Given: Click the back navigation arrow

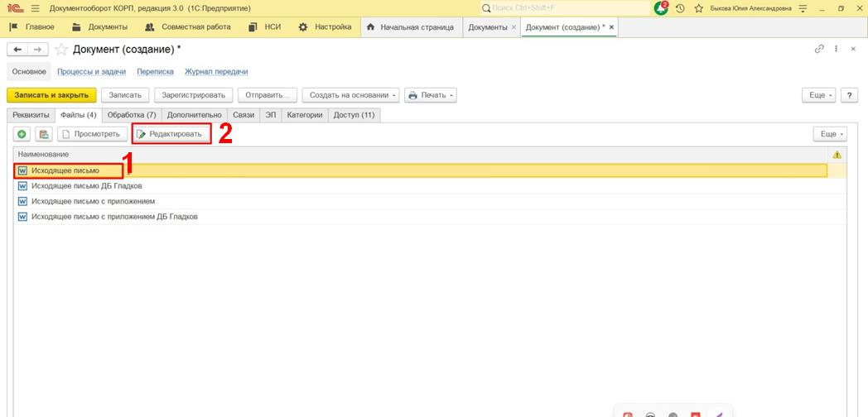Looking at the screenshot, I should [17, 50].
